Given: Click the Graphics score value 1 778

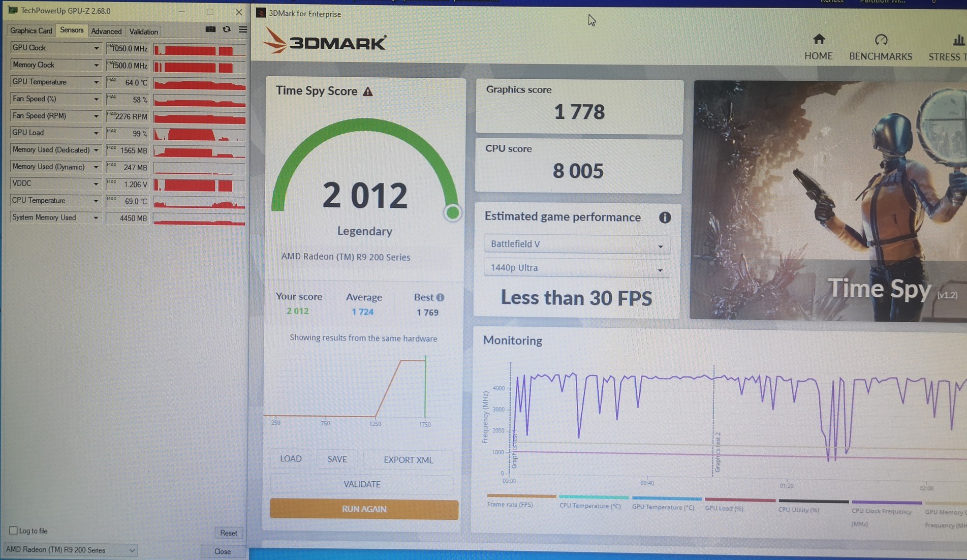Looking at the screenshot, I should [579, 112].
